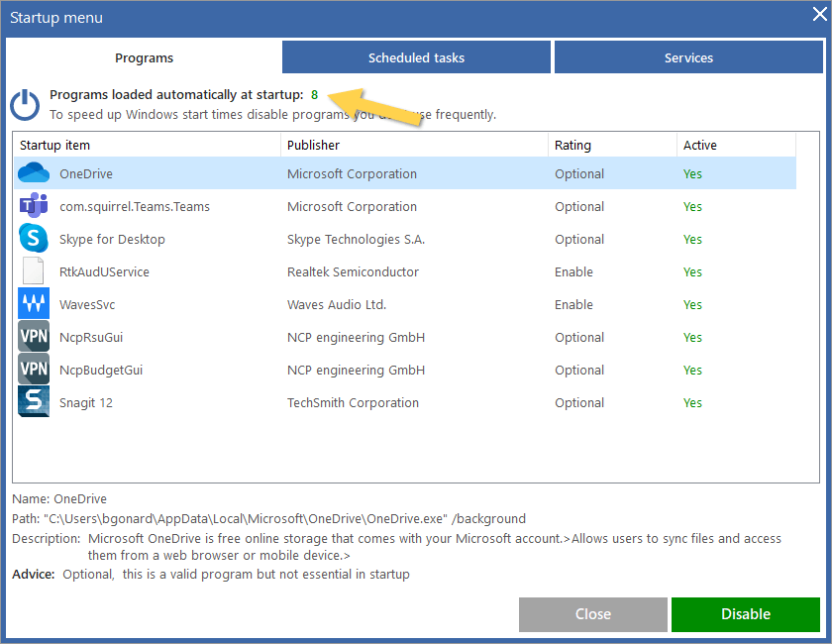Click the VPN icon beside NcpRsuGui
832x644 pixels.
click(34, 336)
